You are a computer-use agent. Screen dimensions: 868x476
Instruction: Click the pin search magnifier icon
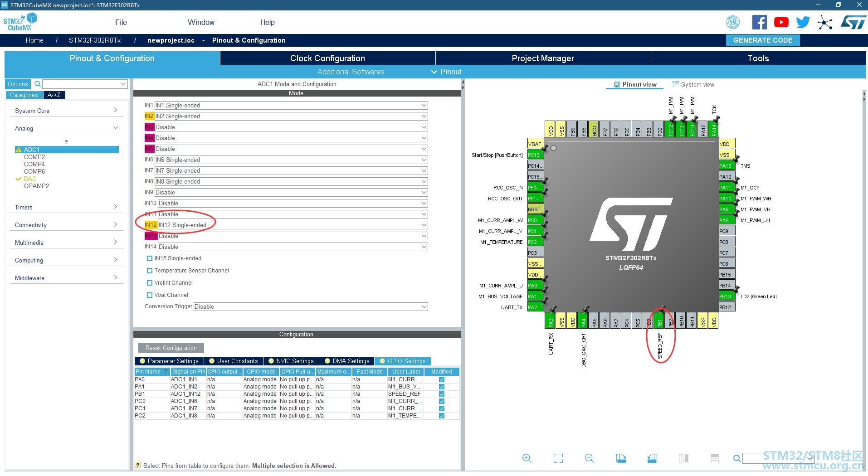[737, 459]
